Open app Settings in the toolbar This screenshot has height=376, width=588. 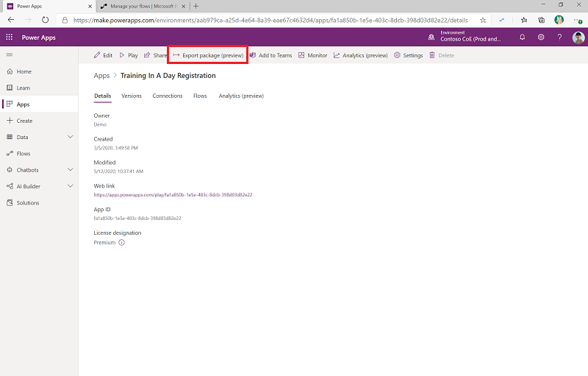[409, 55]
